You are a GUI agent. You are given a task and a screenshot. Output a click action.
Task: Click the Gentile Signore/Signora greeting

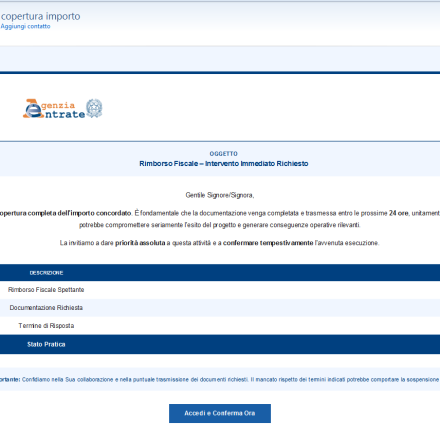click(x=220, y=195)
